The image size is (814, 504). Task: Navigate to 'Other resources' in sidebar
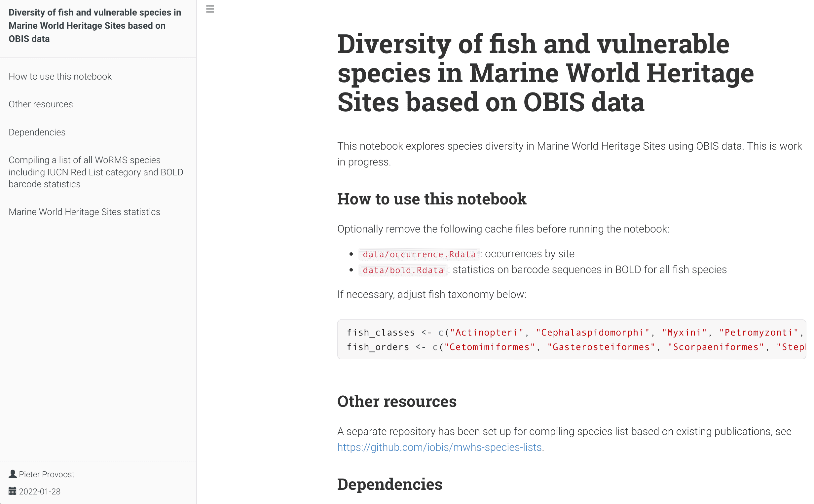pos(41,104)
